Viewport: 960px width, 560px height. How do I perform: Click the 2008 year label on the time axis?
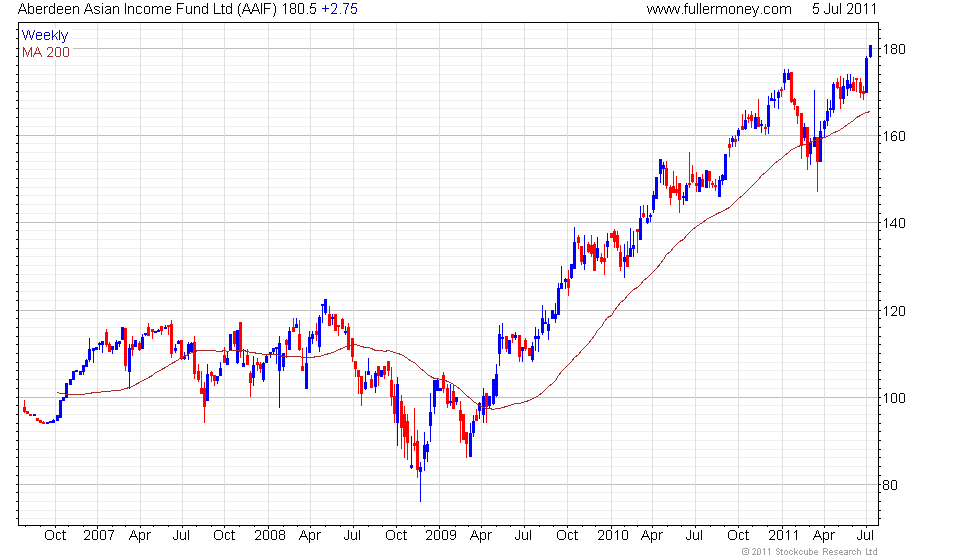pyautogui.click(x=270, y=536)
